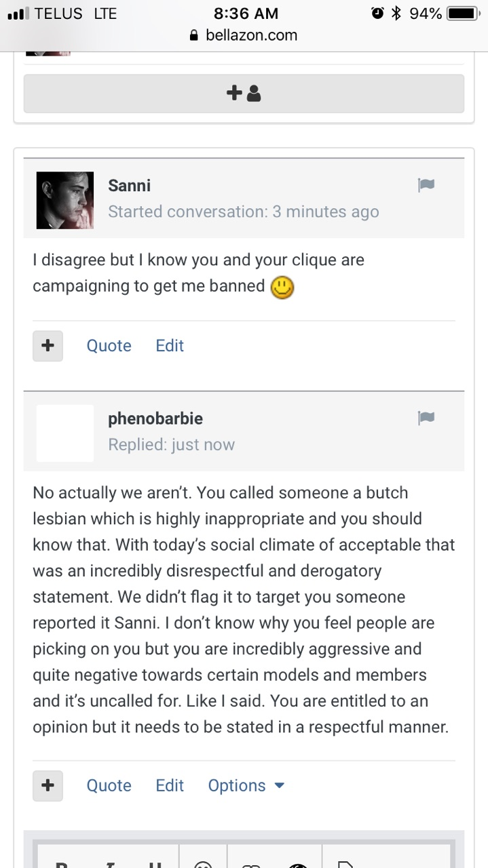Quote phenobarbie's reply
Viewport: 488px width, 868px height.
coord(109,785)
